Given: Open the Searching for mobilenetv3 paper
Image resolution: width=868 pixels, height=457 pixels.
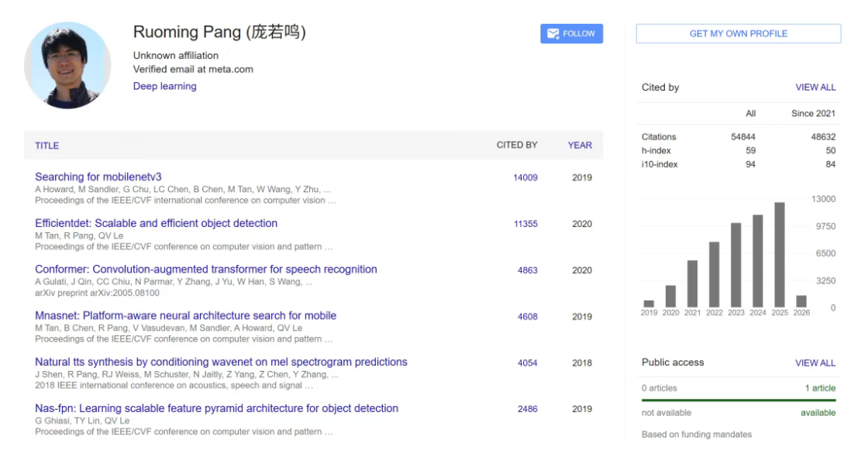Looking at the screenshot, I should pyautogui.click(x=98, y=177).
